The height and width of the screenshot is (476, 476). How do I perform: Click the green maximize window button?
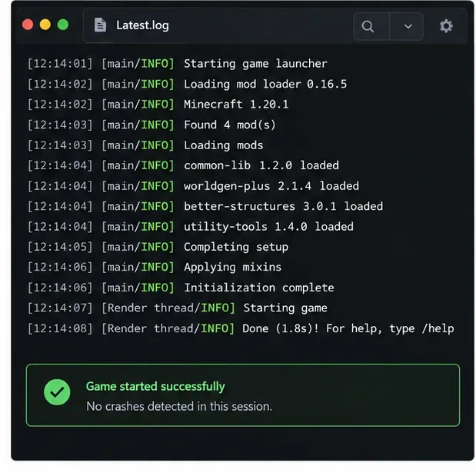click(x=63, y=25)
